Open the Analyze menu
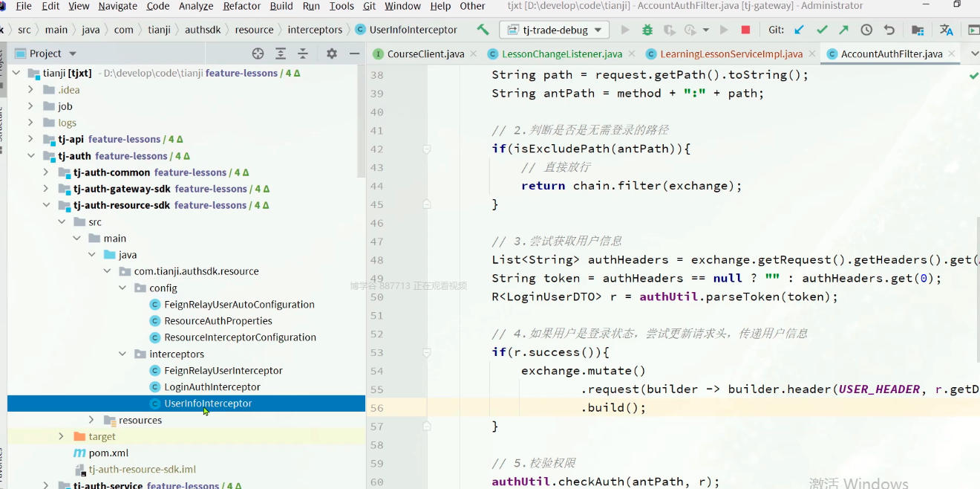 click(x=196, y=6)
